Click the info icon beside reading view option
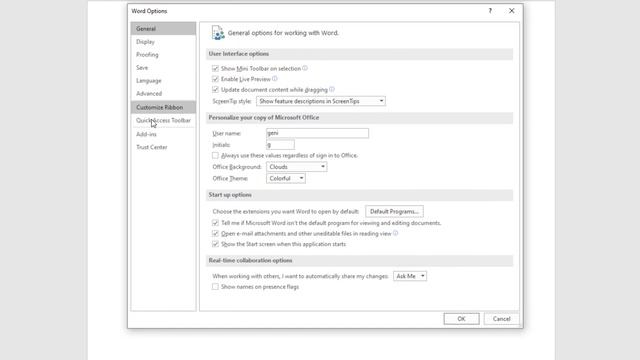This screenshot has width=640, height=360. (396, 233)
